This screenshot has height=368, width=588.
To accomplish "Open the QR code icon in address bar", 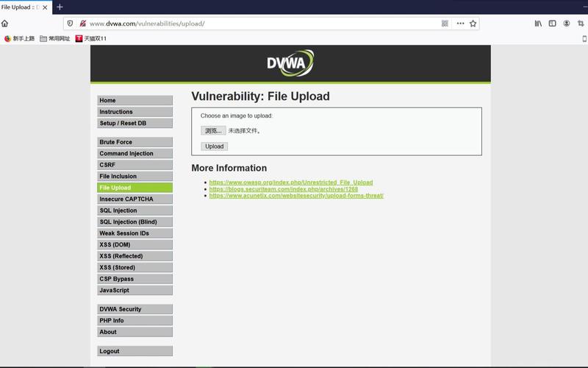I will pos(445,24).
